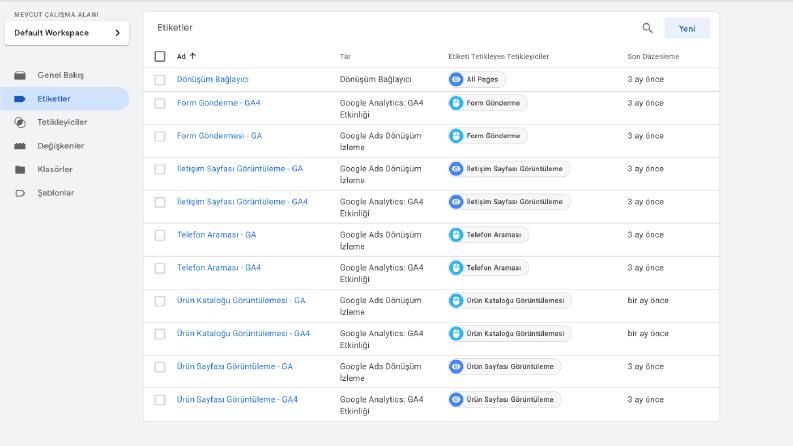The height and width of the screenshot is (446, 793).
Task: Open the Form Göndermesi - GA tag
Action: (x=219, y=136)
